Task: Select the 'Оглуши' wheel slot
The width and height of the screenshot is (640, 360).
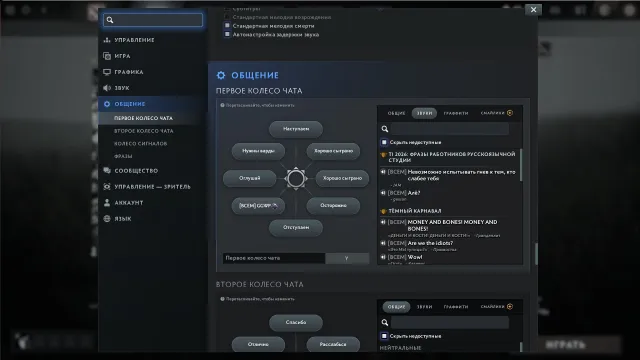Action: pos(249,178)
